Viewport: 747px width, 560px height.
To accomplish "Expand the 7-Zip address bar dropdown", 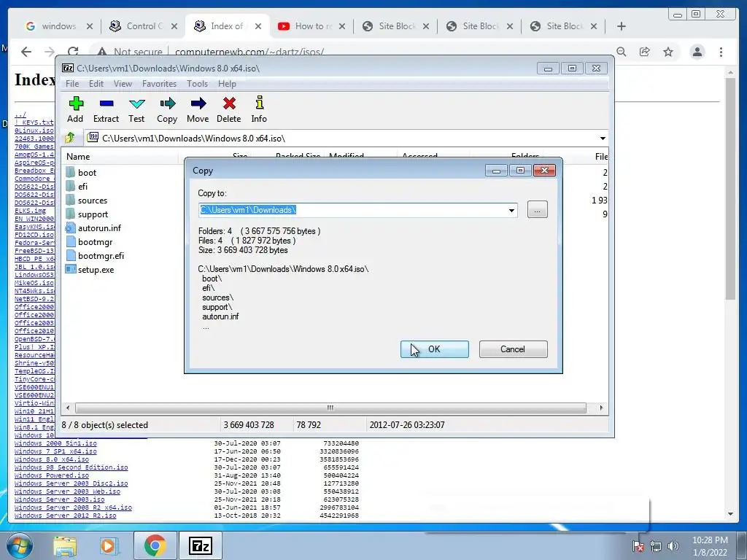I will tap(603, 138).
